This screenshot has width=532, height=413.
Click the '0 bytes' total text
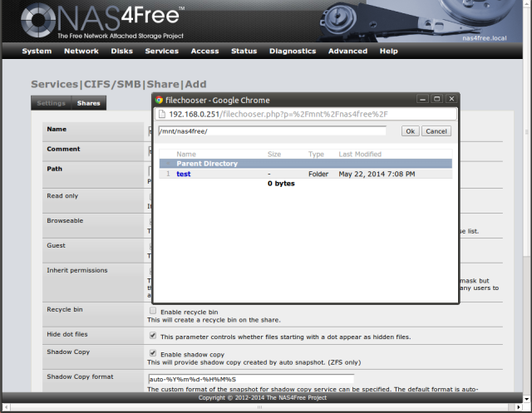click(281, 184)
